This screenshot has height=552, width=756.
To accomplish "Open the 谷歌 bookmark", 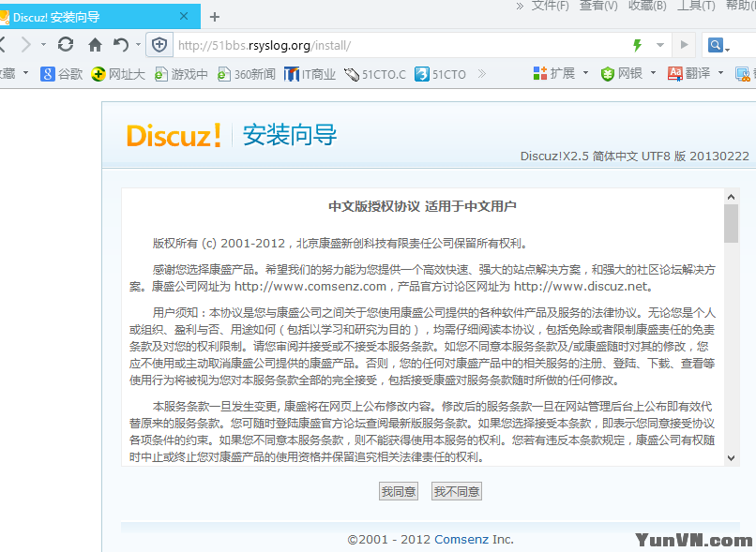I will pos(62,74).
